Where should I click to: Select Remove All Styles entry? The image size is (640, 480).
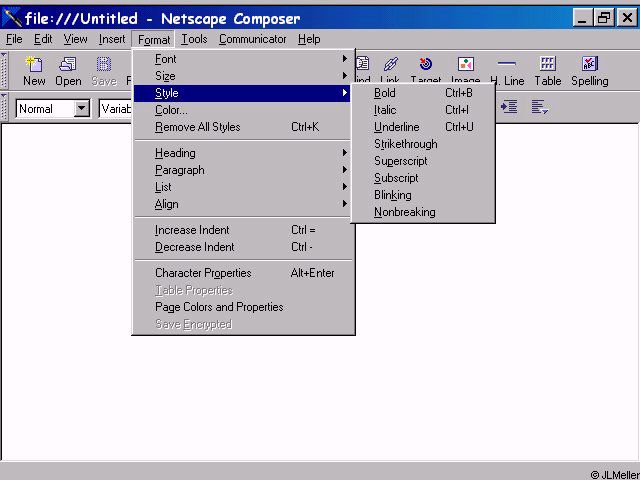pyautogui.click(x=242, y=127)
